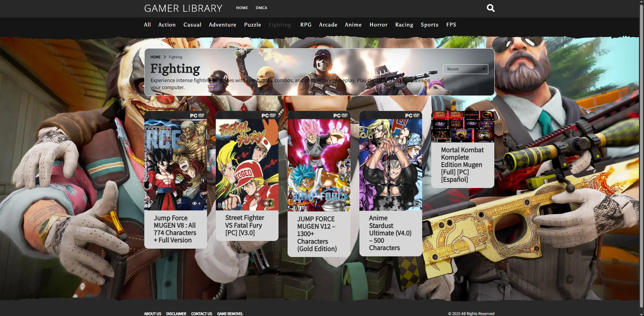
Task: Click the PC DVD badge on Street Fighter VS Fatal Fury card
Action: 268,116
